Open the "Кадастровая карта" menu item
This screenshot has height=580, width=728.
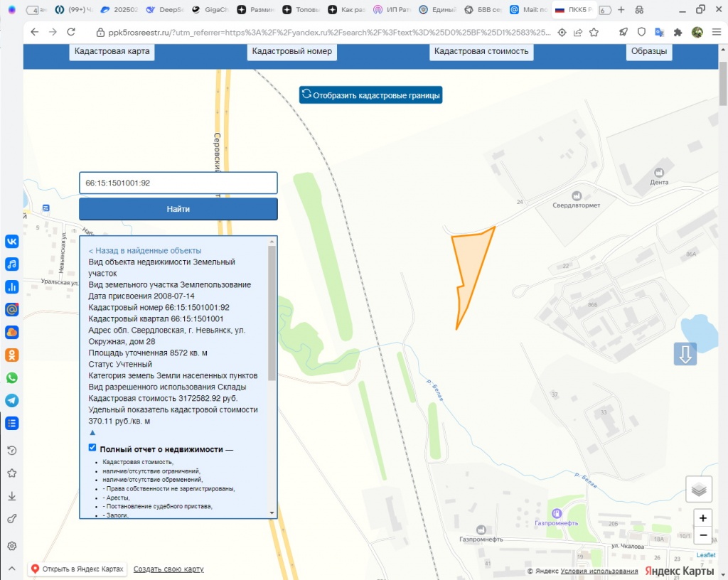pyautogui.click(x=114, y=51)
